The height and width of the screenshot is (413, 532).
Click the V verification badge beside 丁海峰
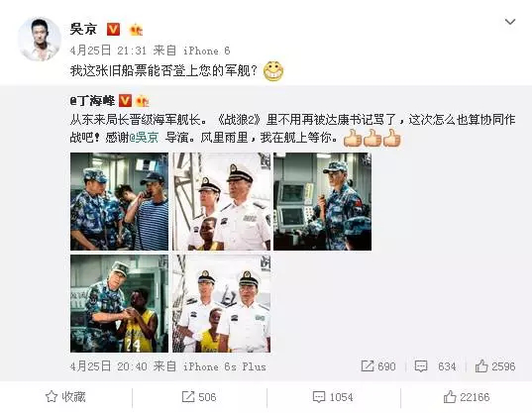125,101
